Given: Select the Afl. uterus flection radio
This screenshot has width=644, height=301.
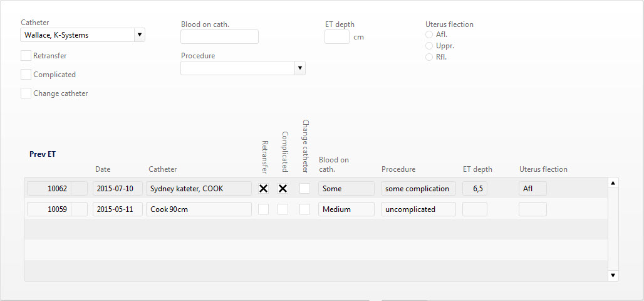Looking at the screenshot, I should click(429, 34).
